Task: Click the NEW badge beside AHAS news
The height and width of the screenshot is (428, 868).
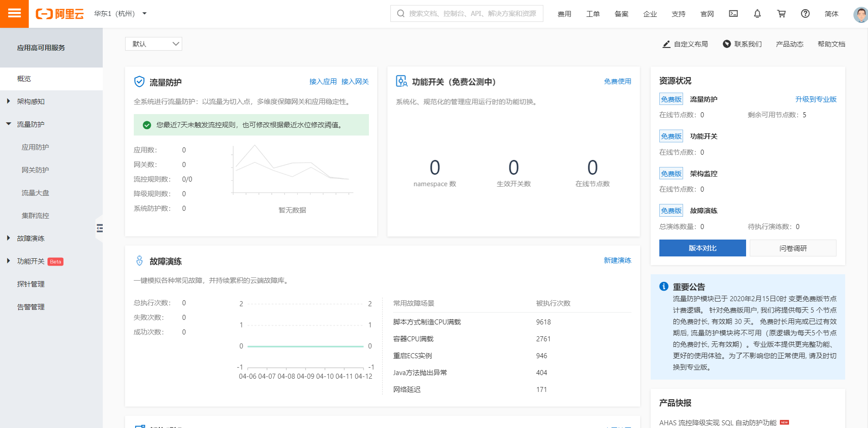Action: point(784,422)
